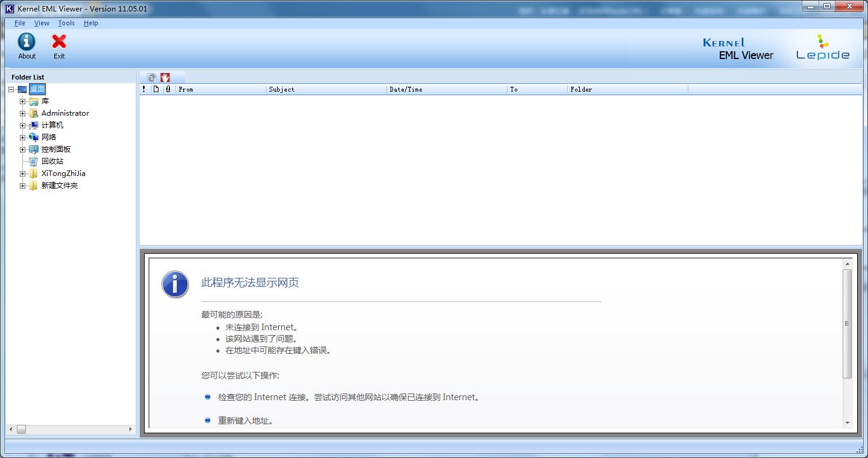Expand the 网络 tree node
Screen dimensions: 868x458
[22, 137]
